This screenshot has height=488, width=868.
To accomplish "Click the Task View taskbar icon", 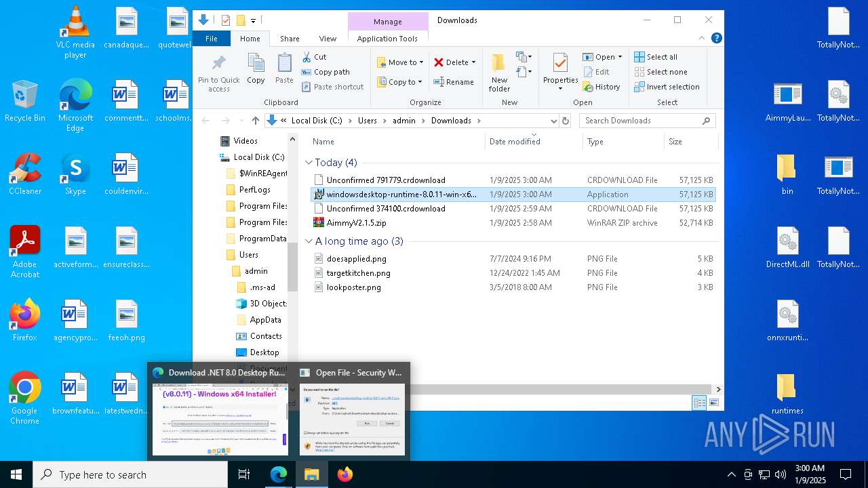I will pos(244,474).
